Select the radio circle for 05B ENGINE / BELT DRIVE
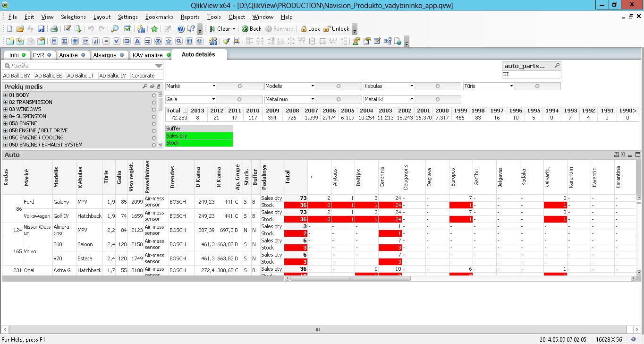Viewport: 644px width, 344px height. pyautogui.click(x=153, y=130)
